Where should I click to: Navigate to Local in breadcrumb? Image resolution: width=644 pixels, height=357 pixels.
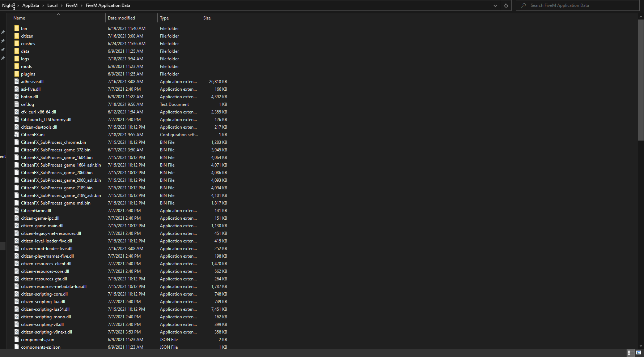click(x=52, y=5)
